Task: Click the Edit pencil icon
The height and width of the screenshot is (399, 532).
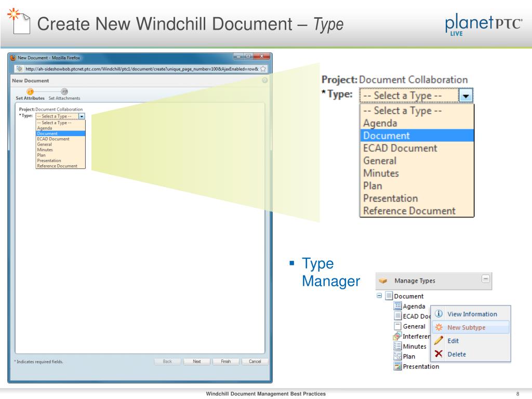Action: pos(438,340)
